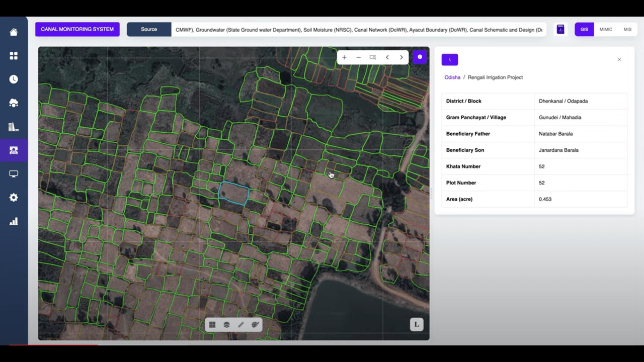Open the color palette tool on the map
Screen dimensions: 644x362
pos(255,325)
